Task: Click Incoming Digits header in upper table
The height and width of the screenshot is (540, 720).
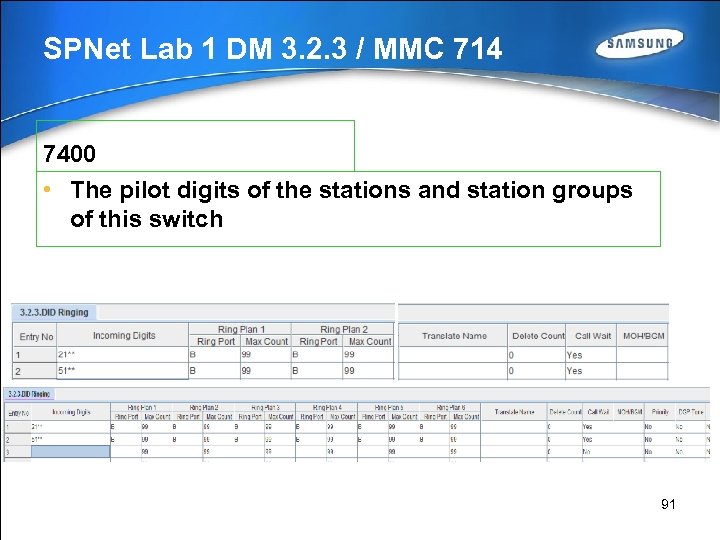Action: click(124, 336)
